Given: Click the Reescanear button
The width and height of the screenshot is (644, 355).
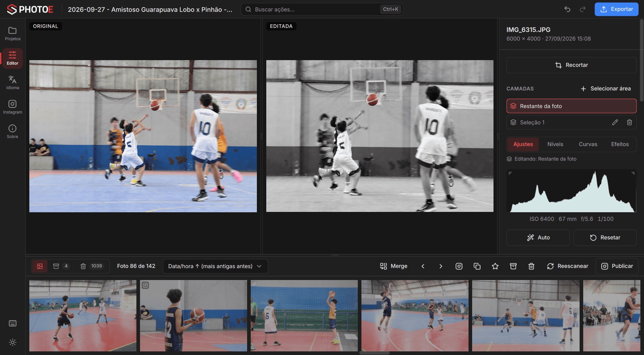Looking at the screenshot, I should pos(567,266).
